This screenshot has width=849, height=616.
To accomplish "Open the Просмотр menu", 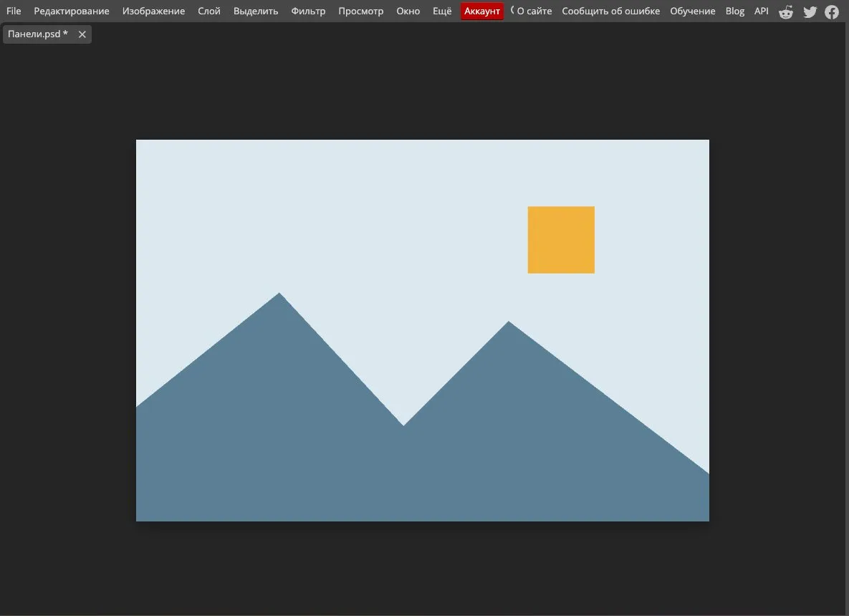I will 360,11.
